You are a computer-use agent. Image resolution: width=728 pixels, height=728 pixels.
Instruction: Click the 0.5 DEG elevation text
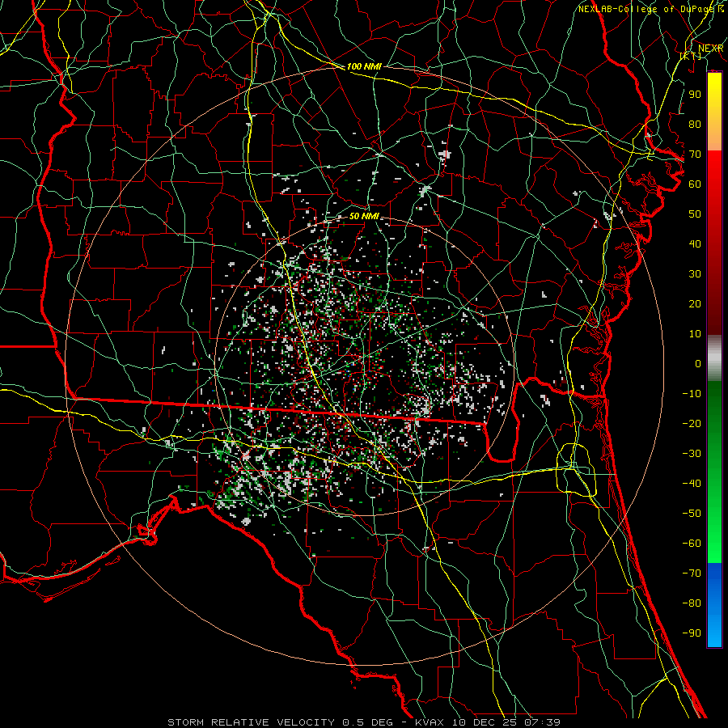click(x=368, y=722)
